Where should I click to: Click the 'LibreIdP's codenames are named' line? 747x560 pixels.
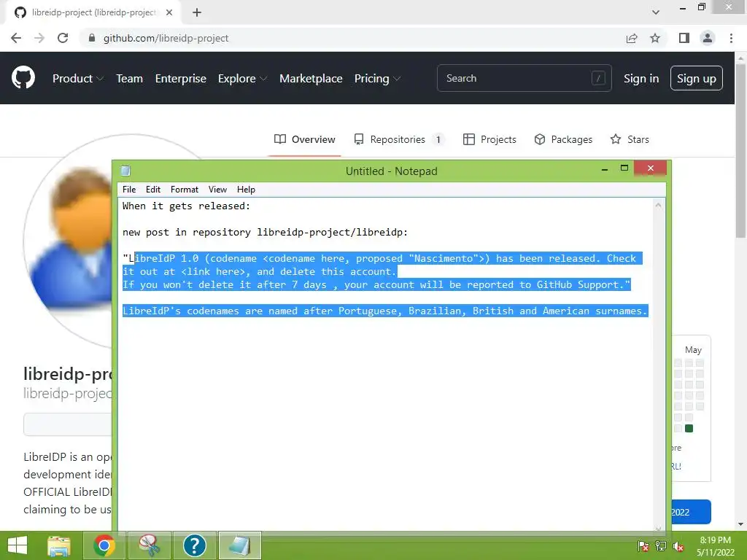point(385,311)
